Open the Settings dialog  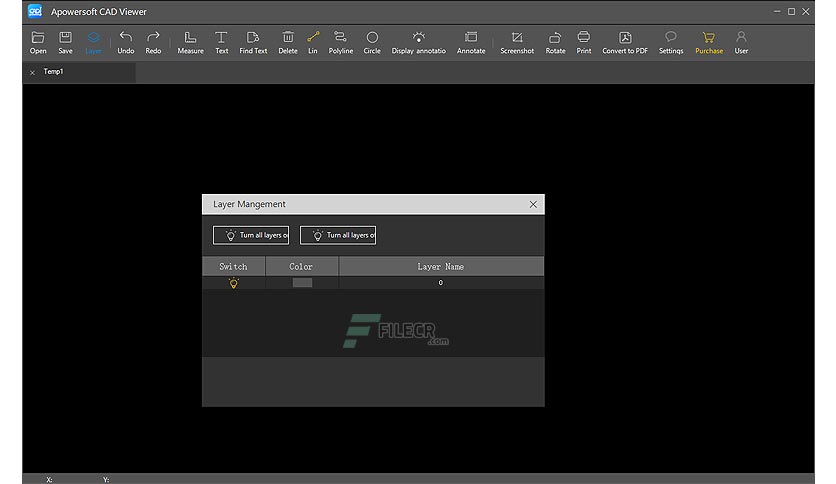point(671,42)
